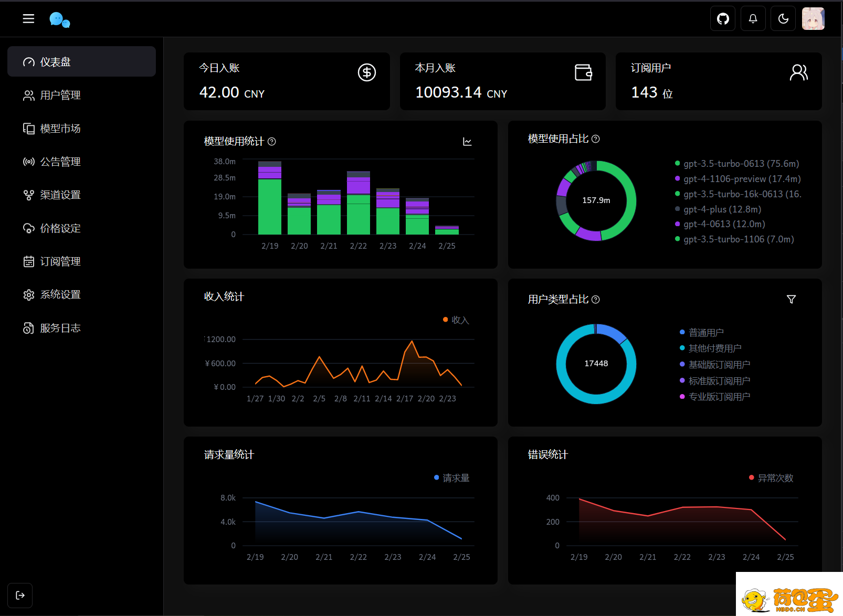Click help icon beside 模型使用占比
This screenshot has width=843, height=616.
pyautogui.click(x=596, y=139)
